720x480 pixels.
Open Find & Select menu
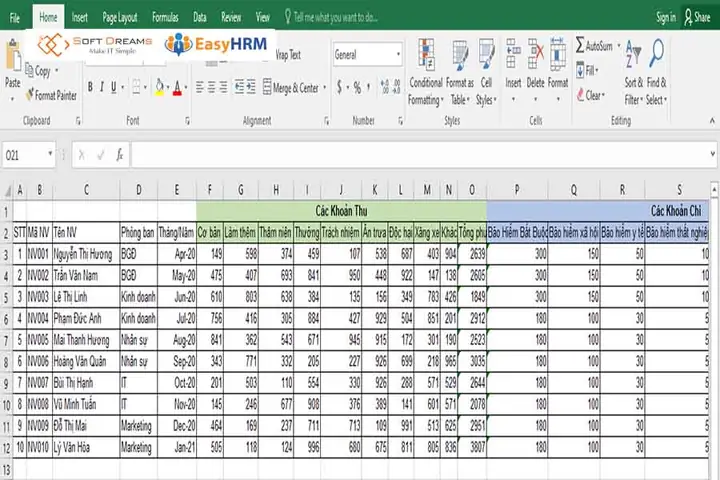pyautogui.click(x=657, y=72)
